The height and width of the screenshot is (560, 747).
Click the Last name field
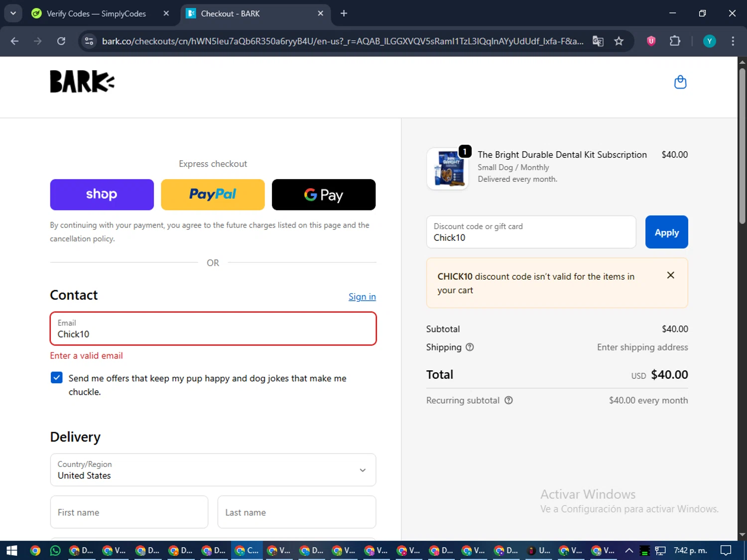coord(297,512)
